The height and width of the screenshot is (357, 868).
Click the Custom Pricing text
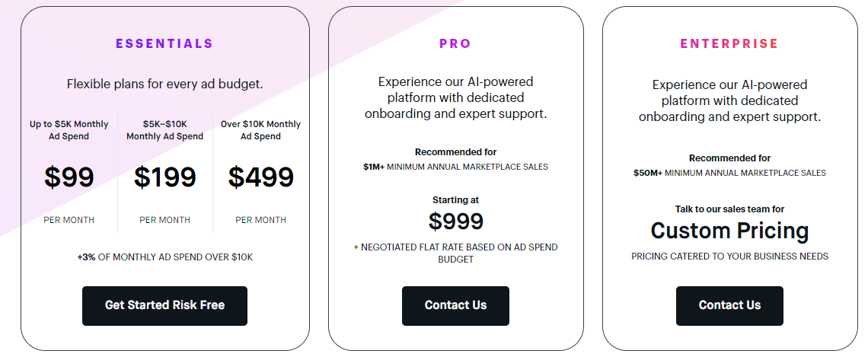(x=729, y=230)
